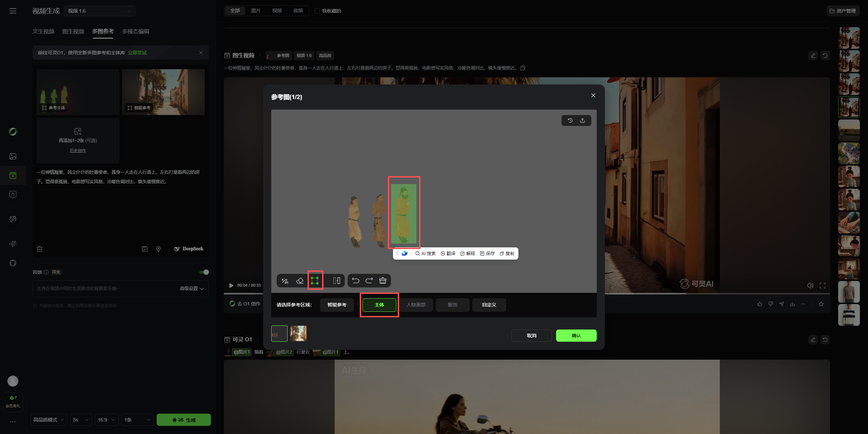This screenshot has height=434, width=868.
Task: Select the street scene thumbnail in dialog
Action: point(298,334)
